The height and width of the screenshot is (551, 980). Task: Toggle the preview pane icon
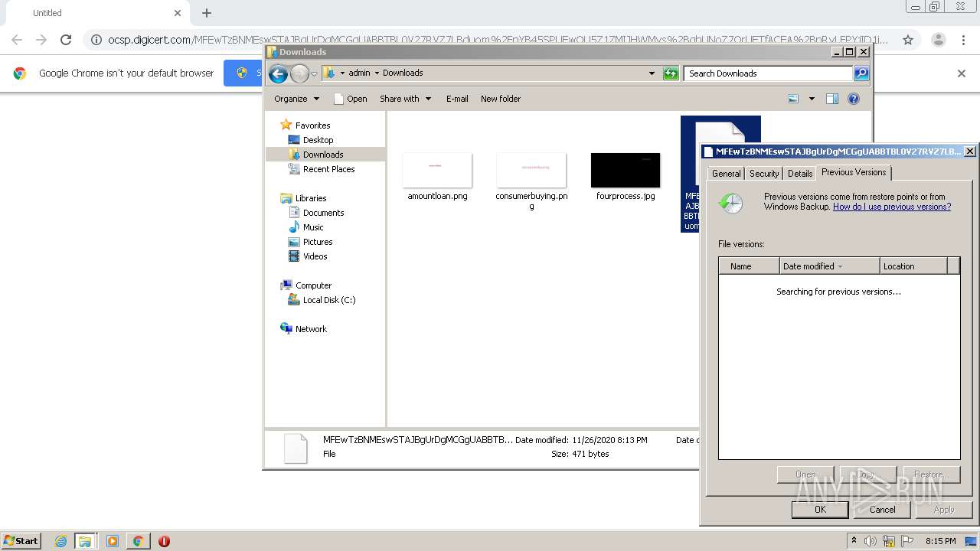832,99
